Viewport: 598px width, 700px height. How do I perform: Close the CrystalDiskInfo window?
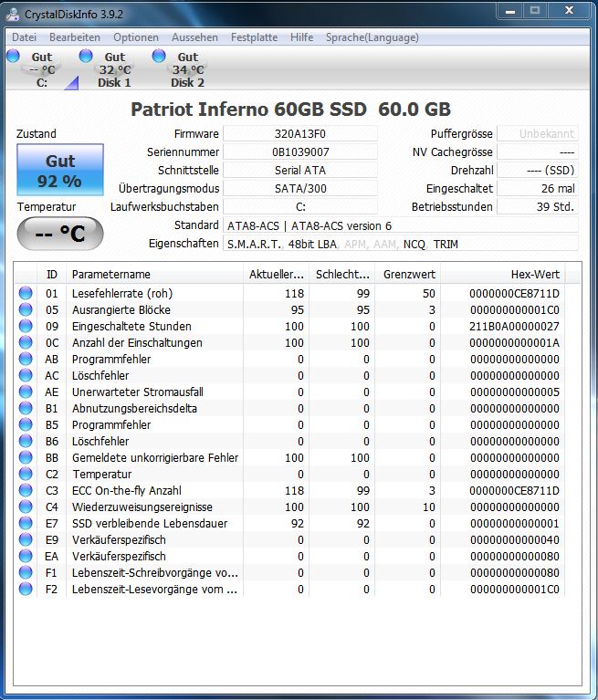[569, 11]
